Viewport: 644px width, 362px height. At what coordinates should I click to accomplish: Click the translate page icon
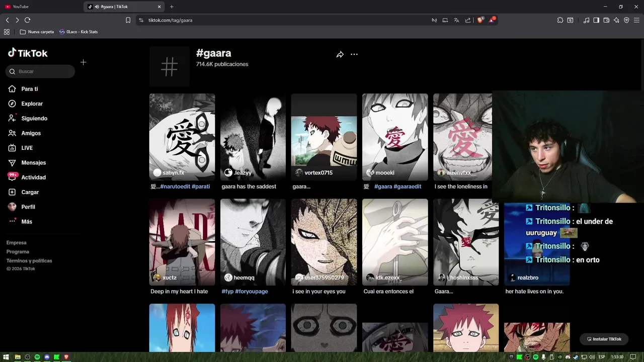[x=456, y=20]
